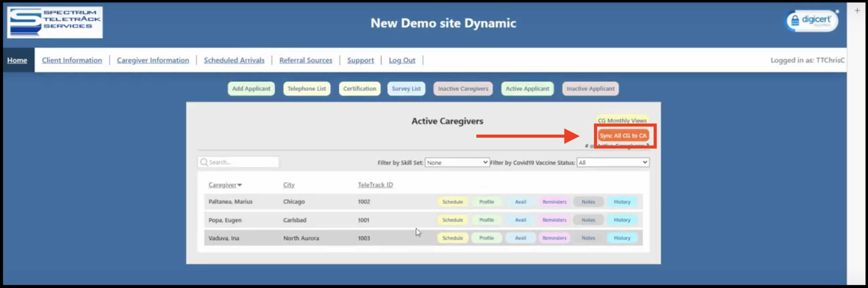Image resolution: width=868 pixels, height=288 pixels.
Task: View History for Vaduva, Ina
Action: click(x=622, y=238)
